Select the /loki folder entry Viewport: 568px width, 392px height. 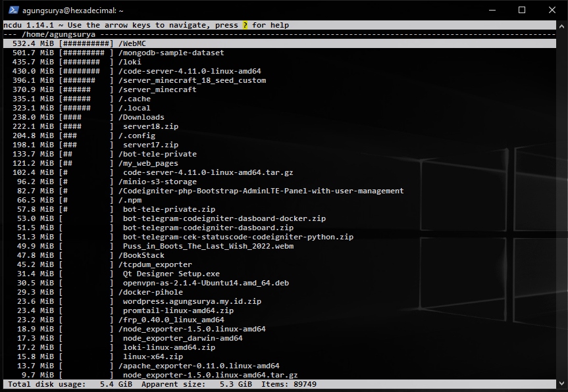coord(130,62)
